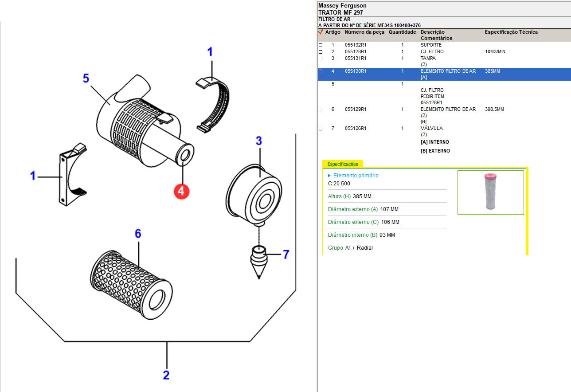Expand the Elemento primário disclosure triangle
The width and height of the screenshot is (571, 392).
pyautogui.click(x=329, y=176)
